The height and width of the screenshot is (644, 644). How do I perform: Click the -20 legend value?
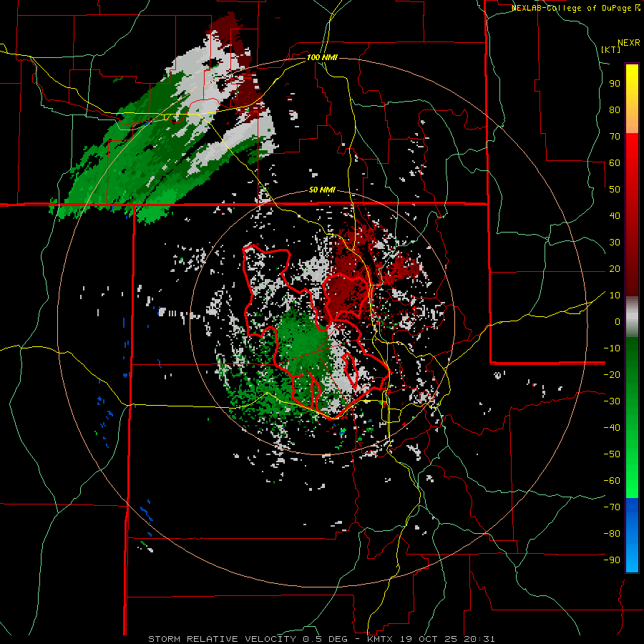pyautogui.click(x=612, y=374)
